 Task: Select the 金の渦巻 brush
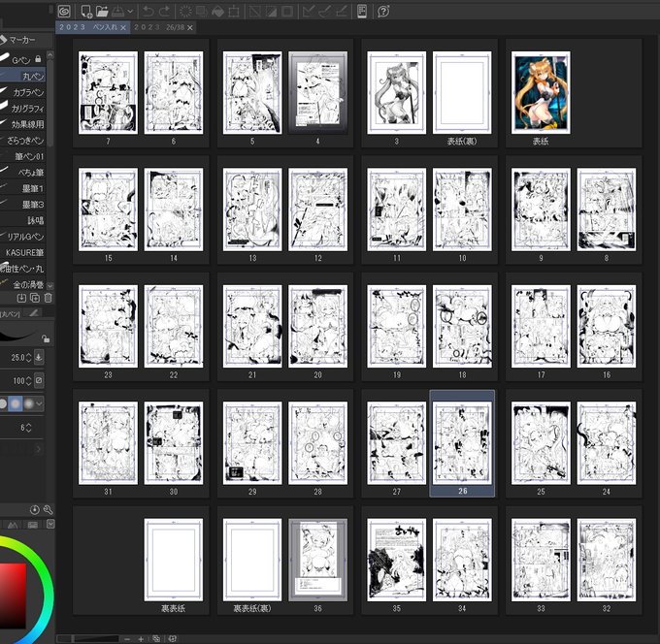tap(22, 284)
